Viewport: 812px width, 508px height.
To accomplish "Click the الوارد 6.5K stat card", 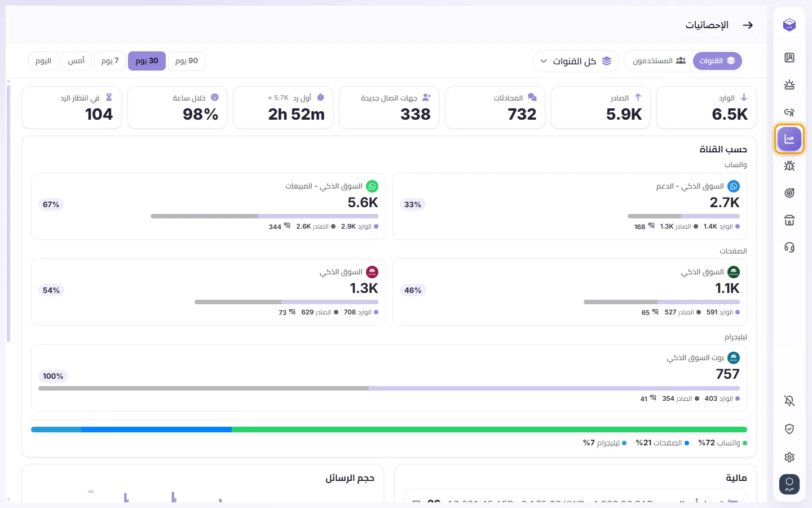I will 707,108.
